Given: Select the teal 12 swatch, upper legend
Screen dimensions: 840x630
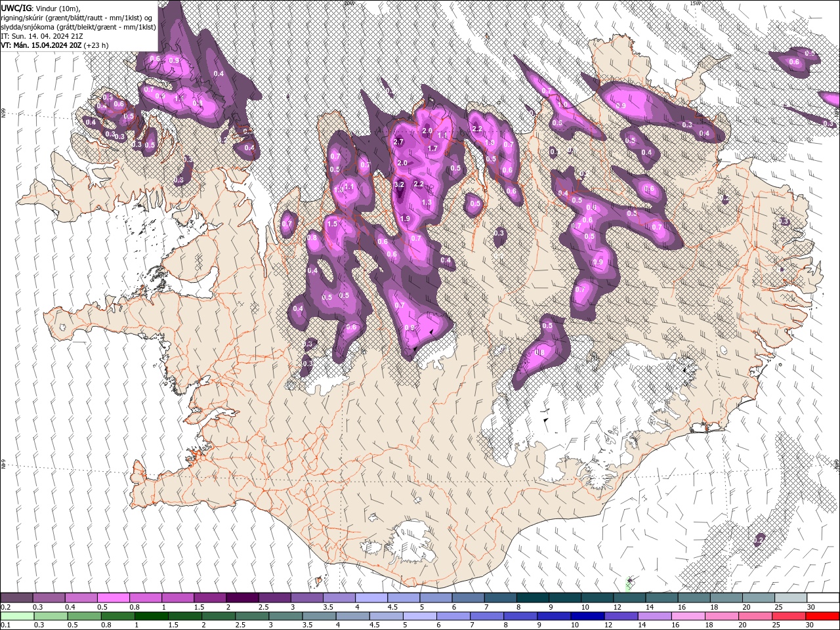Looking at the screenshot, I should pyautogui.click(x=630, y=598).
